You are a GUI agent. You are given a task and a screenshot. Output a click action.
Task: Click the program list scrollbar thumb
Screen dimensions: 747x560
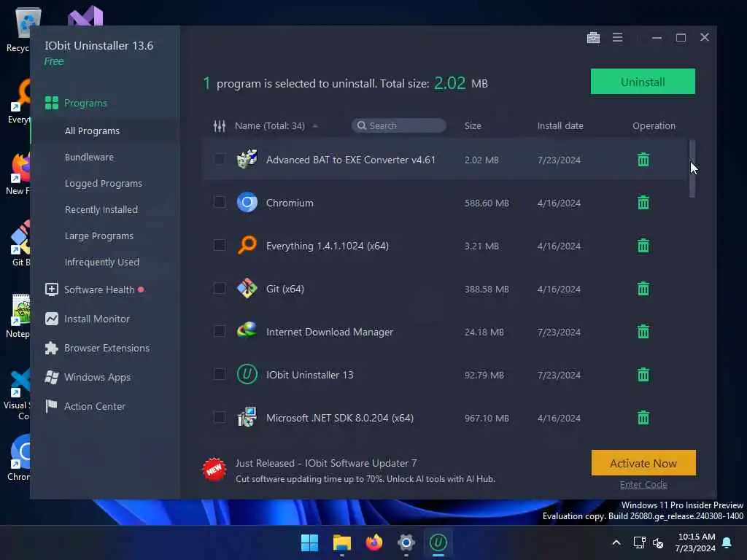692,168
